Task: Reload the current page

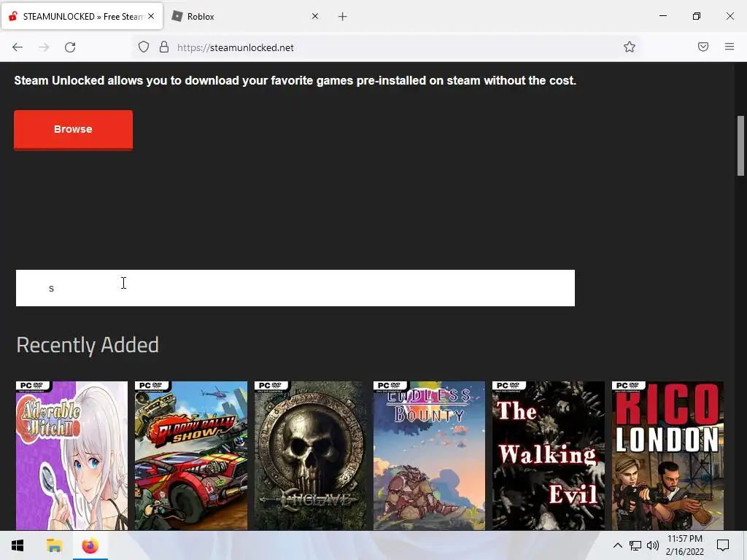Action: pos(70,47)
